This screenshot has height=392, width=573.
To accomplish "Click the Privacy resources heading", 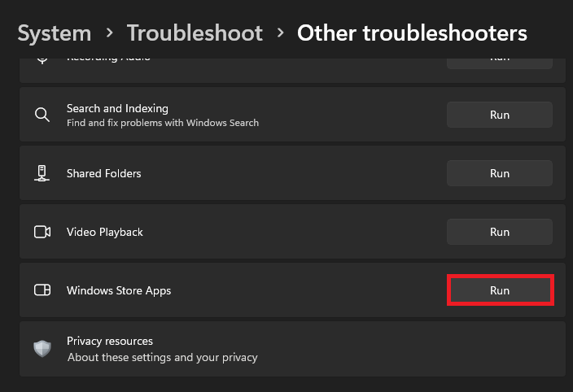I will (110, 341).
